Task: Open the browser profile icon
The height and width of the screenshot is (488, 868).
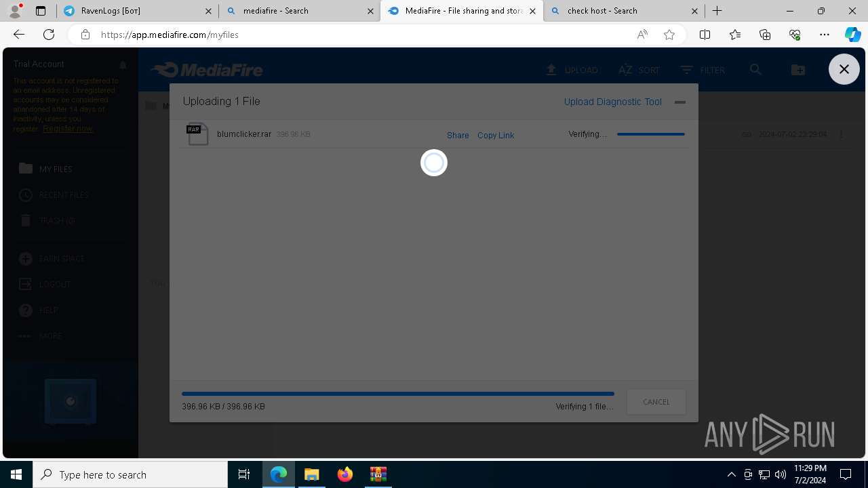Action: pyautogui.click(x=15, y=11)
